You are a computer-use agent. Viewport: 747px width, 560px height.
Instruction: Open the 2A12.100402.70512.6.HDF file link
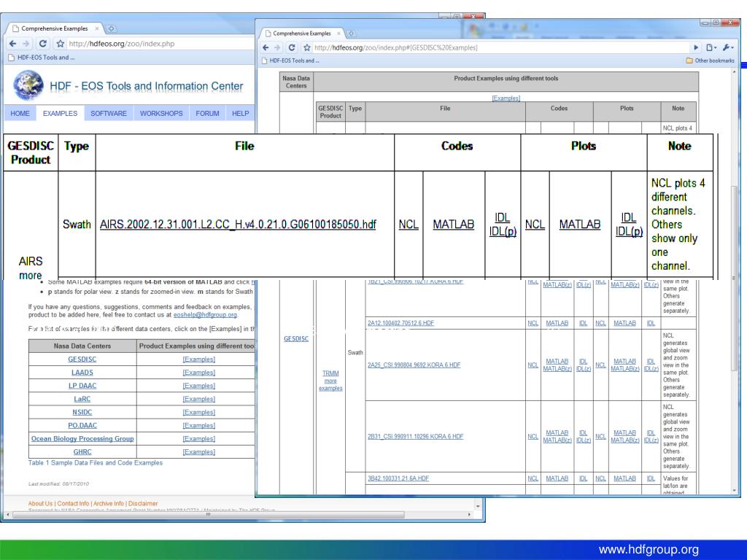400,323
